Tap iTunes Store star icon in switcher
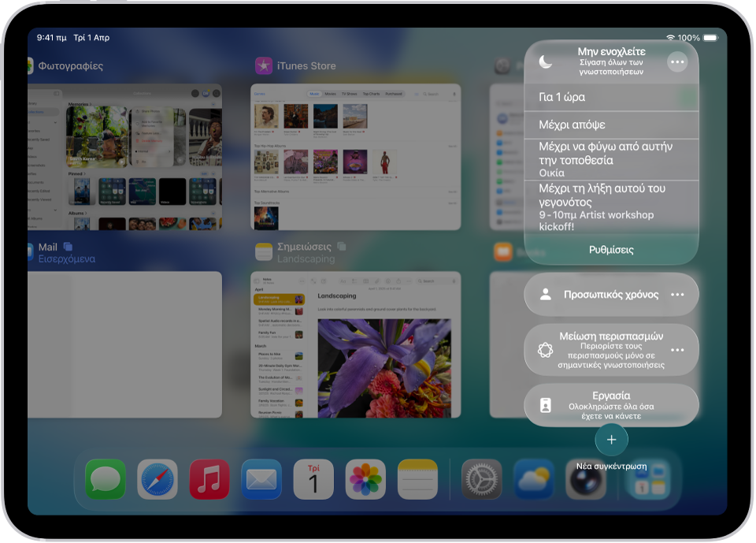The height and width of the screenshot is (543, 756). pyautogui.click(x=264, y=65)
